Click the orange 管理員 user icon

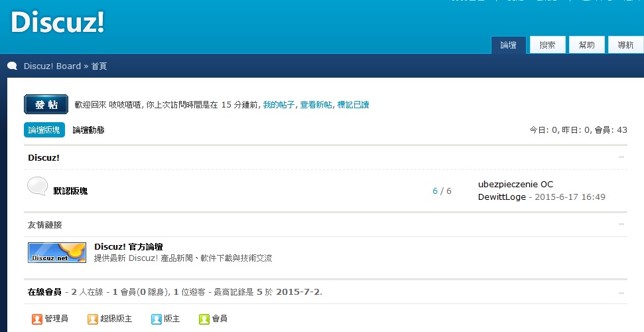pyautogui.click(x=37, y=319)
